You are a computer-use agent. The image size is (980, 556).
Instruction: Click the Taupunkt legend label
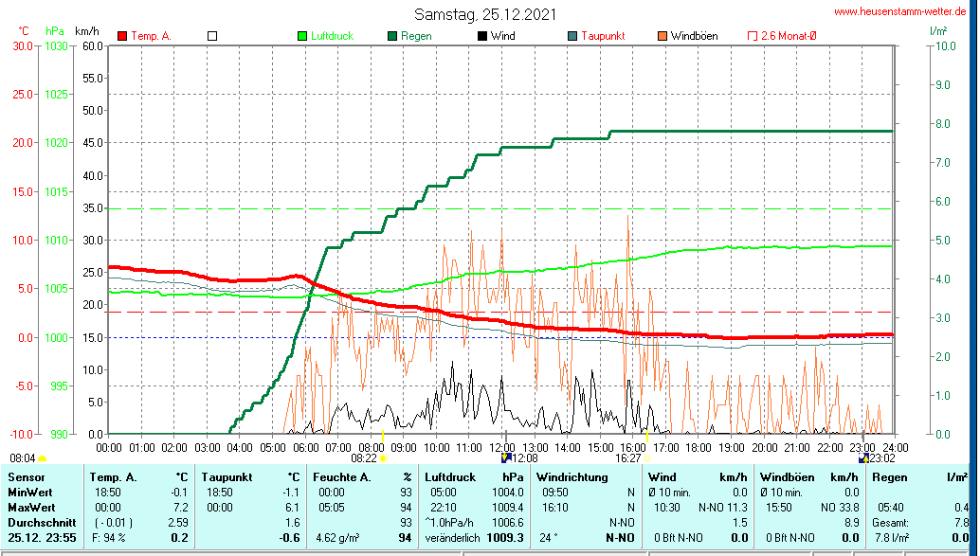(603, 36)
